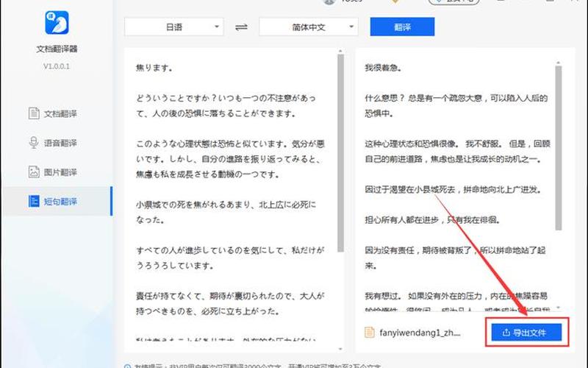Click the Japanese source scrollbar thumb
This screenshot has height=368, width=588.
[340, 153]
